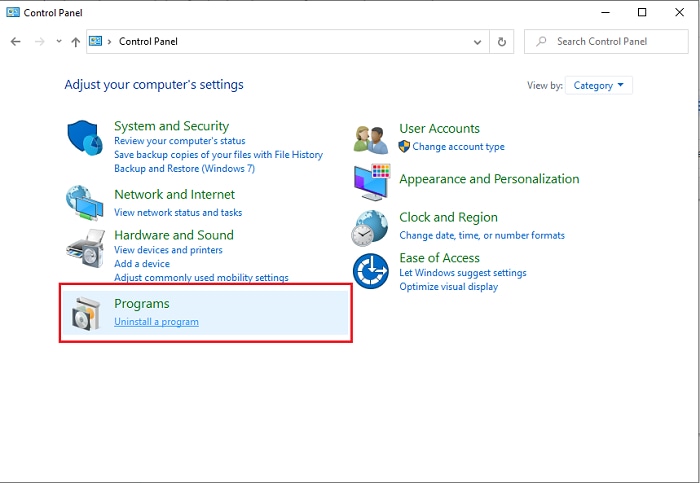
Task: Open the Appearance and Personalization monitor icon
Action: (x=371, y=182)
